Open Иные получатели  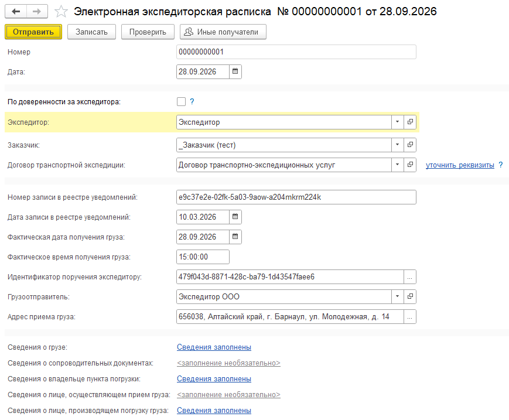click(x=223, y=32)
